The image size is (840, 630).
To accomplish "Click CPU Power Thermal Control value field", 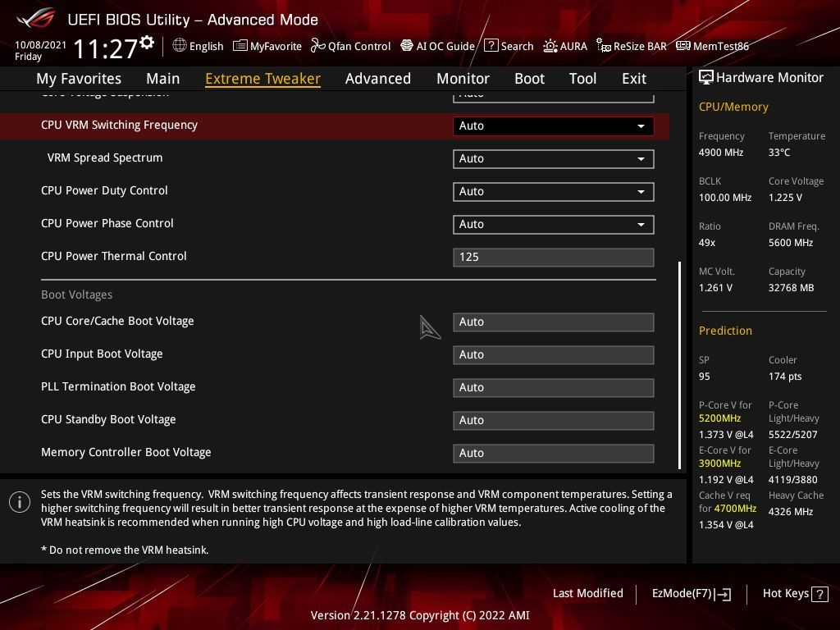I will [554, 257].
